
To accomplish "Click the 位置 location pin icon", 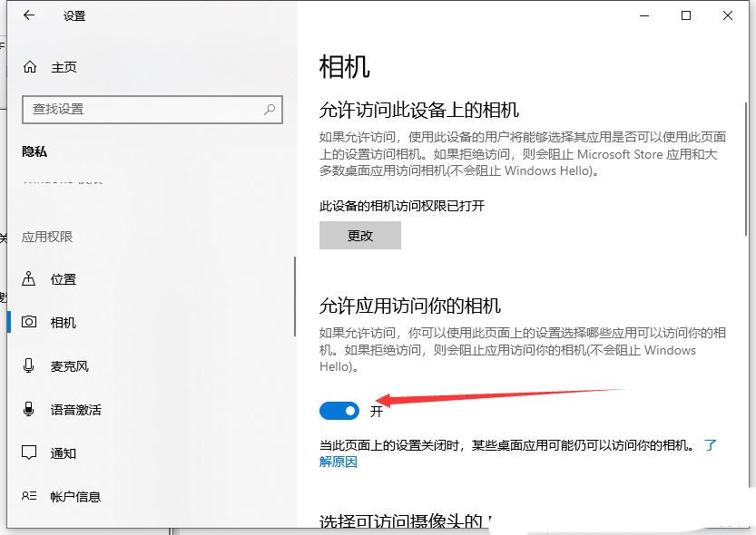I will [30, 279].
